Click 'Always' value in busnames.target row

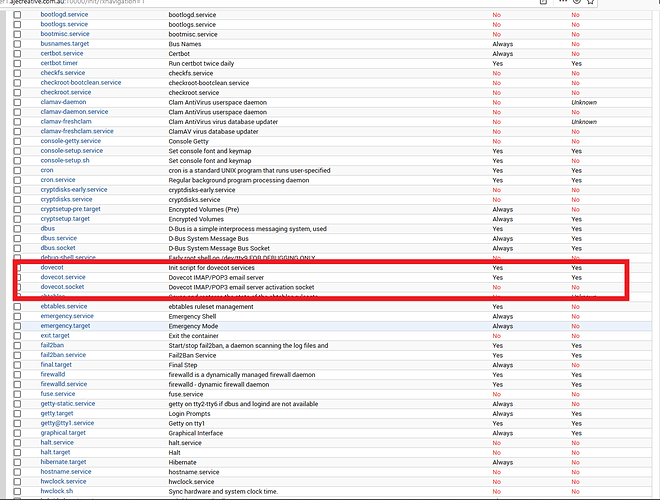pos(503,44)
